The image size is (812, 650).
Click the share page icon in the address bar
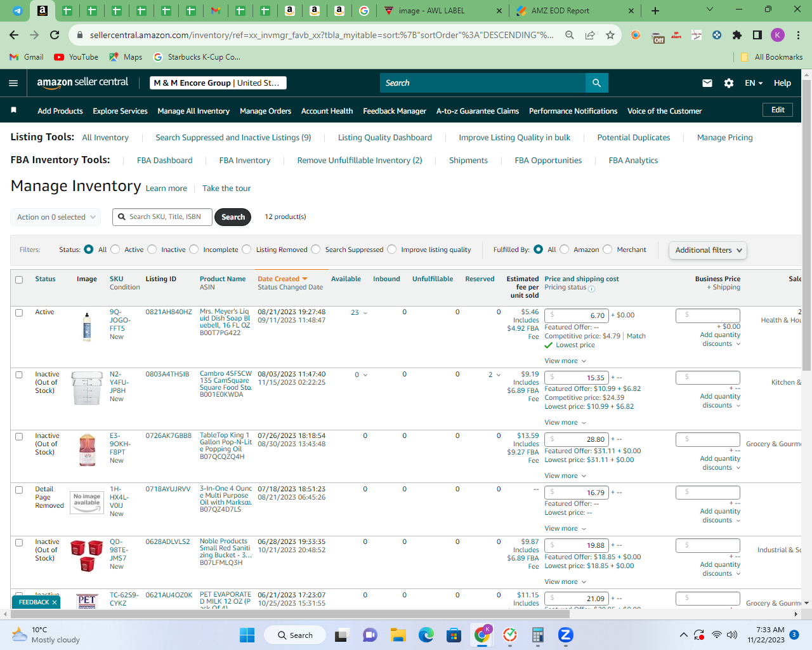pyautogui.click(x=590, y=35)
